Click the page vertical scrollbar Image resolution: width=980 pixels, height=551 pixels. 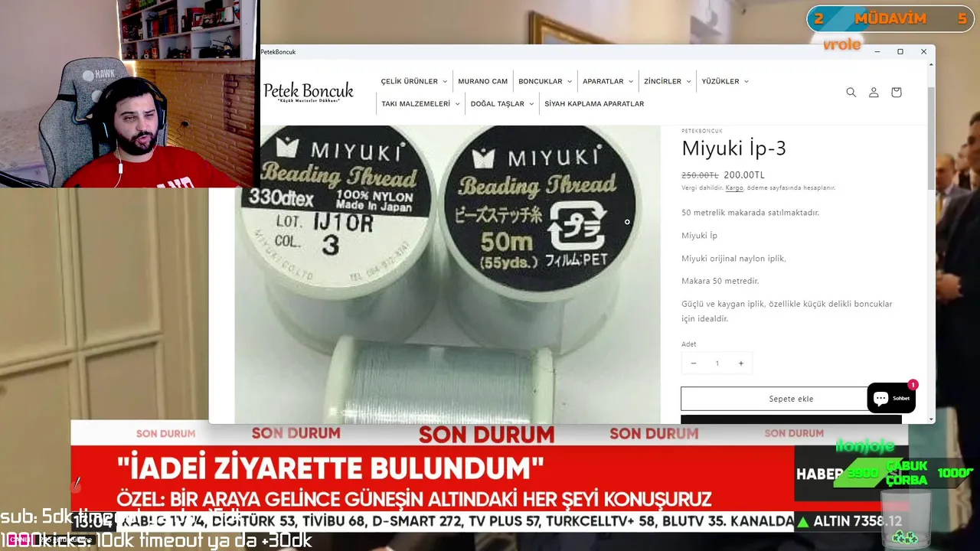click(931, 138)
